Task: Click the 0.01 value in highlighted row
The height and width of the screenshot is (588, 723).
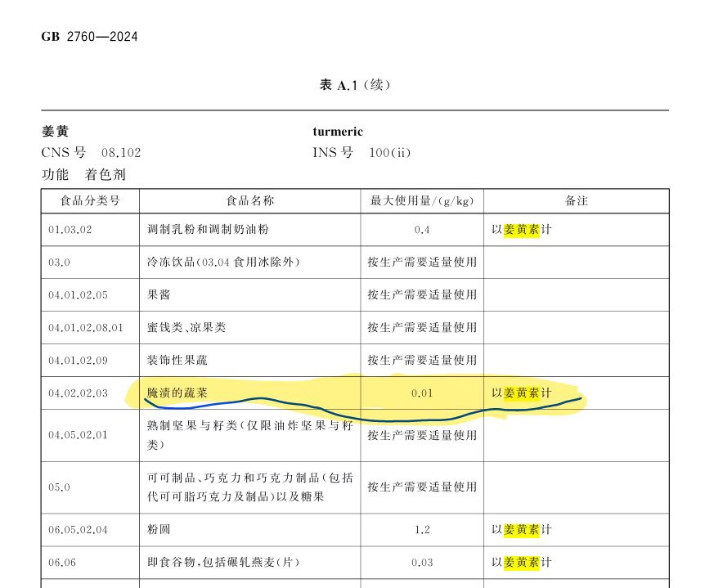Action: click(x=421, y=393)
